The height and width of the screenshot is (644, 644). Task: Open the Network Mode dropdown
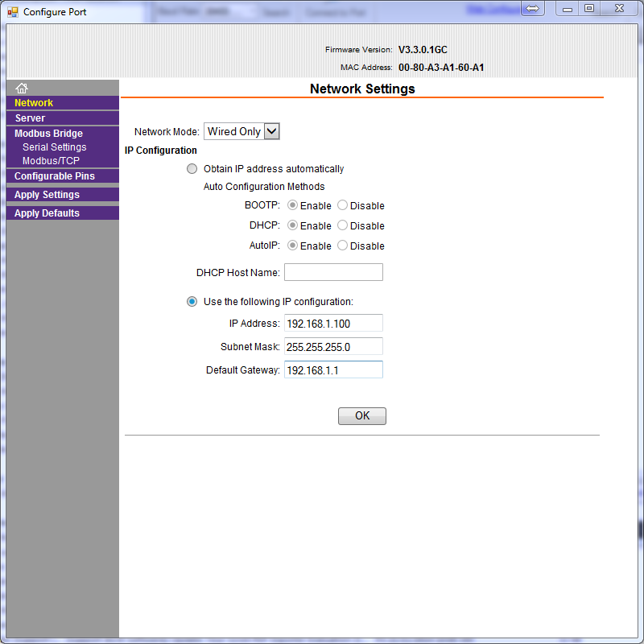pyautogui.click(x=271, y=131)
